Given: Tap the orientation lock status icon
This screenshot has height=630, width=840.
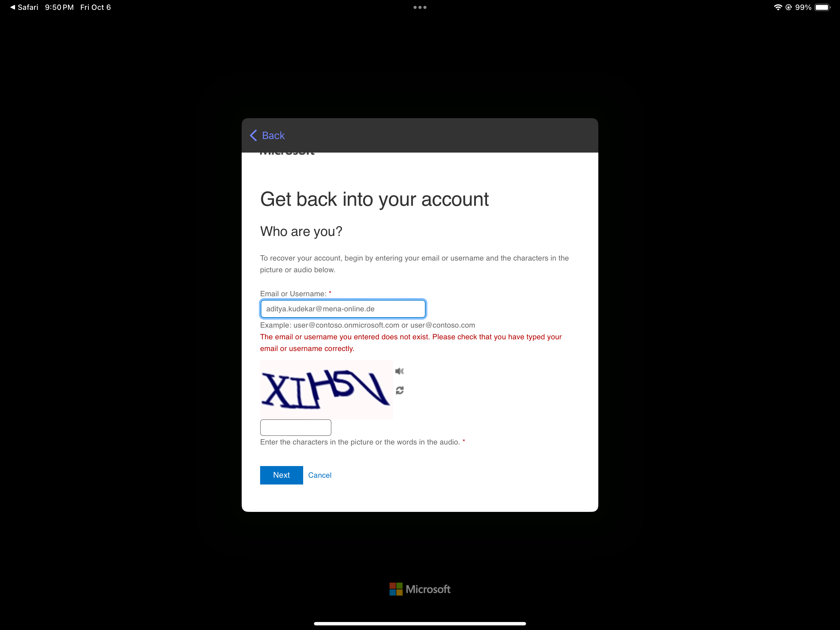Looking at the screenshot, I should point(788,7).
